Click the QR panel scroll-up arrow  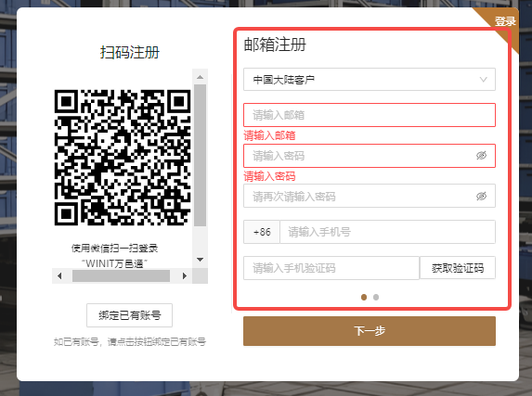point(201,77)
